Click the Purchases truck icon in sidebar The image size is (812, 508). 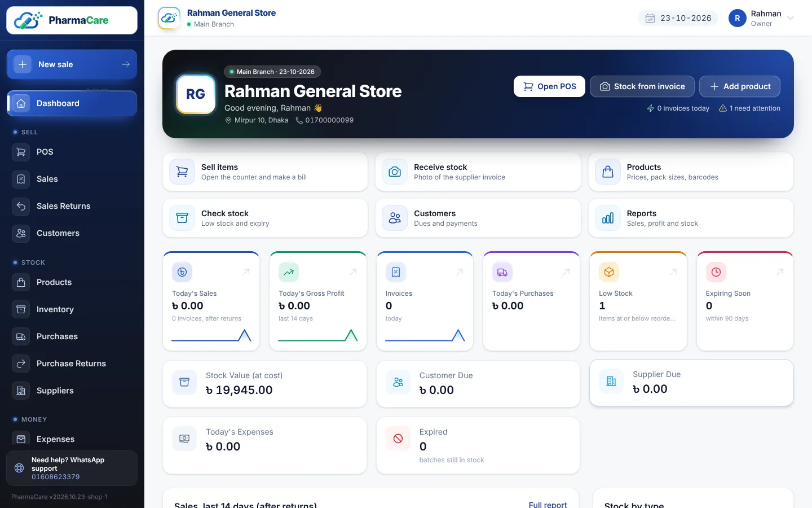pos(21,336)
